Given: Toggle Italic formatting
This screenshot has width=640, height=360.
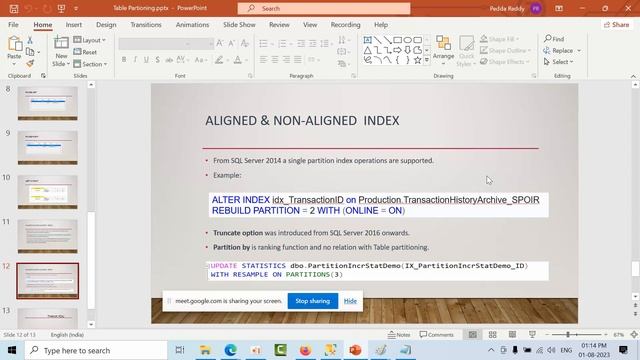Looking at the screenshot, I should [135, 60].
